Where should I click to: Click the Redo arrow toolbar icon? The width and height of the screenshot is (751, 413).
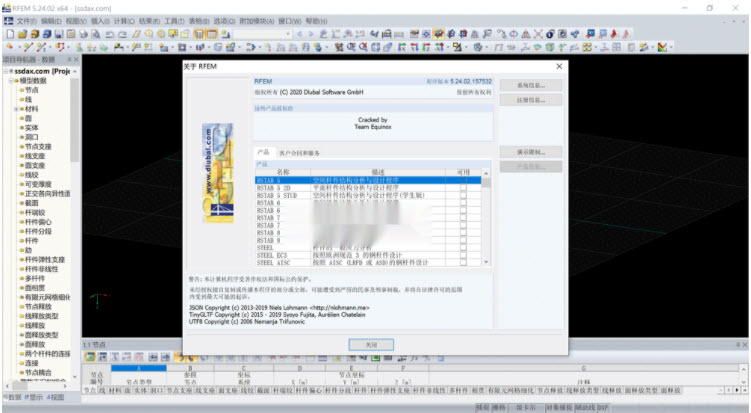tap(120, 33)
